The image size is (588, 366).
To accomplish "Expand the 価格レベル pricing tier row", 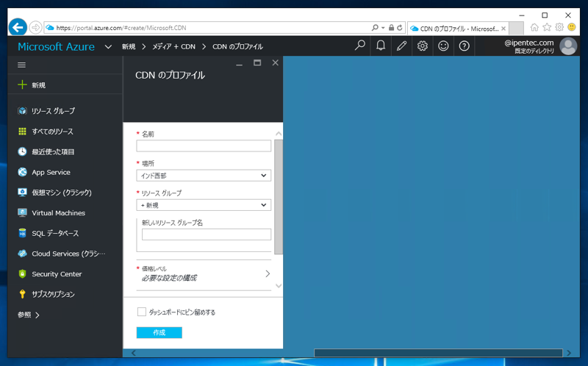I will 204,273.
